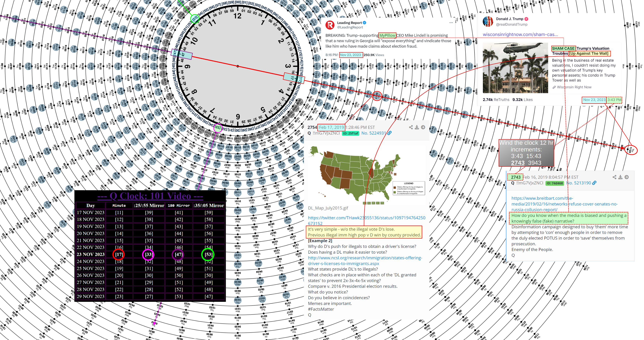
Task: Open the wisconsinrightnow.com/sham-cas... link
Action: click(x=520, y=34)
